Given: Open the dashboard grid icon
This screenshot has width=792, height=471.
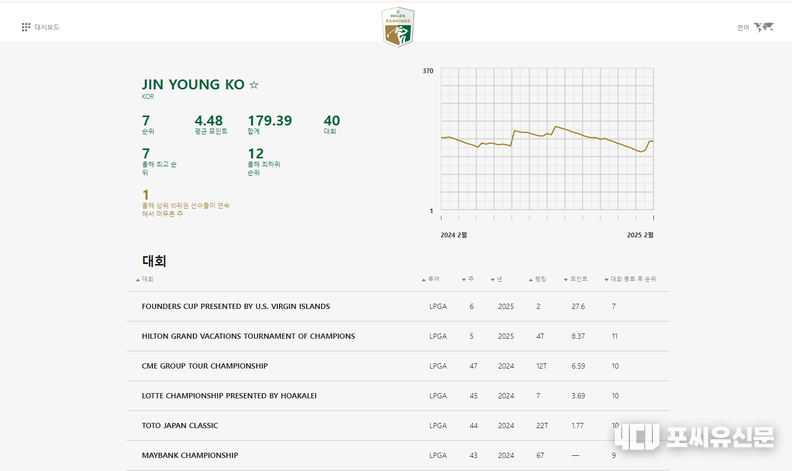Looking at the screenshot, I should click(26, 27).
